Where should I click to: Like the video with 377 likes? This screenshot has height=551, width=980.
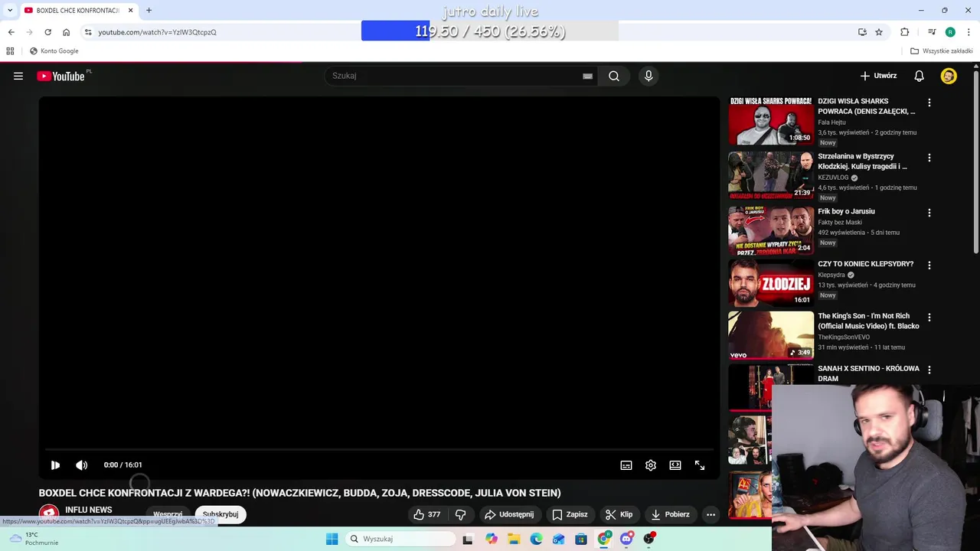pyautogui.click(x=426, y=514)
